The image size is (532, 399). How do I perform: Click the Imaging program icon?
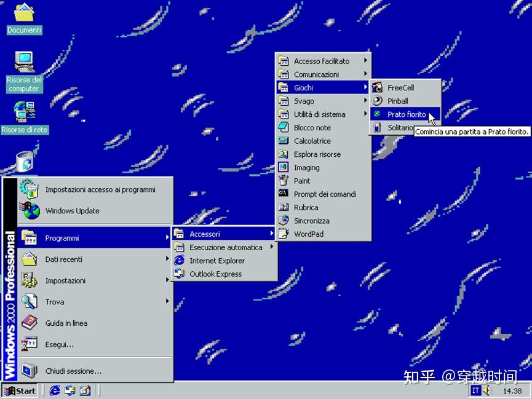coord(284,167)
